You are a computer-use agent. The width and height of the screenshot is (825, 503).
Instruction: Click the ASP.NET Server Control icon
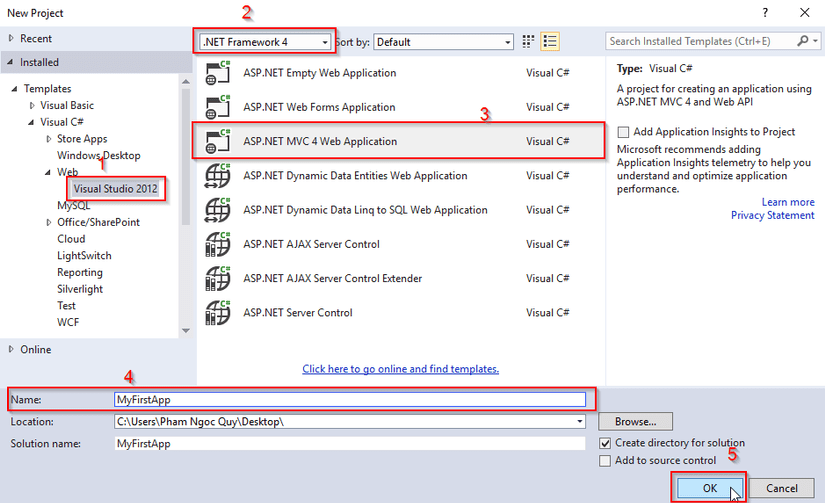pyautogui.click(x=217, y=313)
